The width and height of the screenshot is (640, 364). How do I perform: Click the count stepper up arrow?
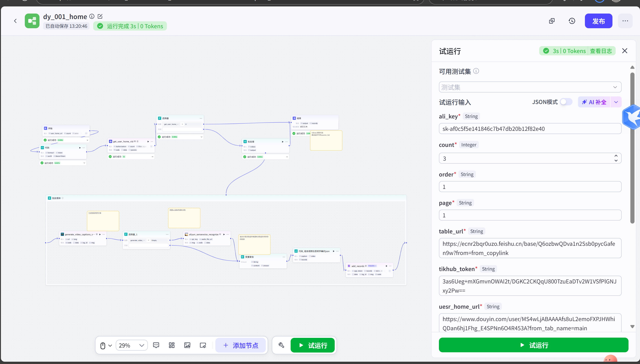tap(616, 156)
